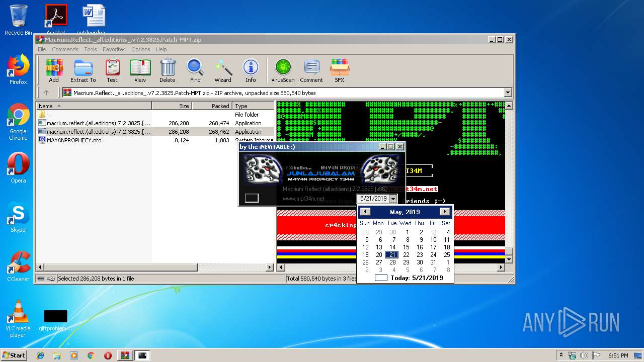The width and height of the screenshot is (644, 362).
Task: Sort file list by Type column
Action: pos(253,106)
